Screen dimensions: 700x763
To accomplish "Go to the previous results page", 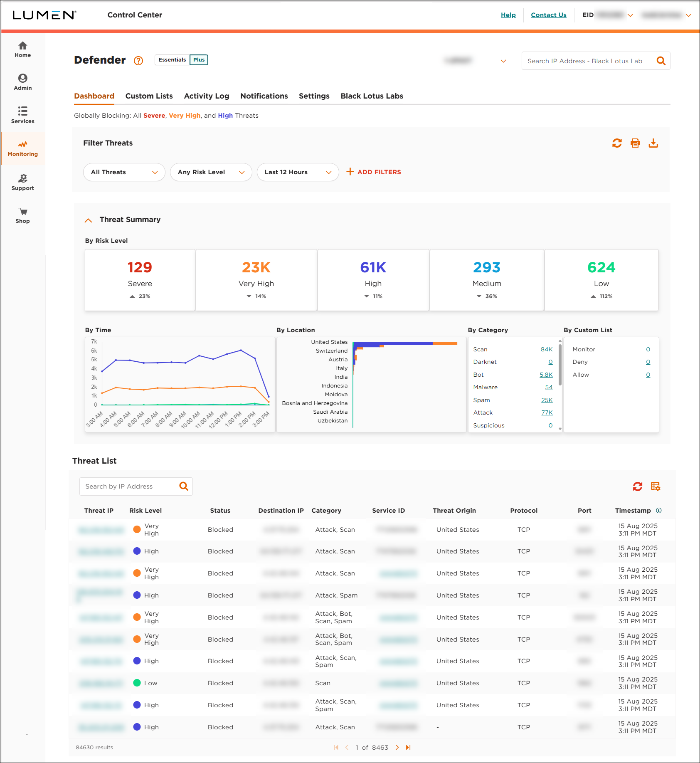I will pyautogui.click(x=347, y=747).
